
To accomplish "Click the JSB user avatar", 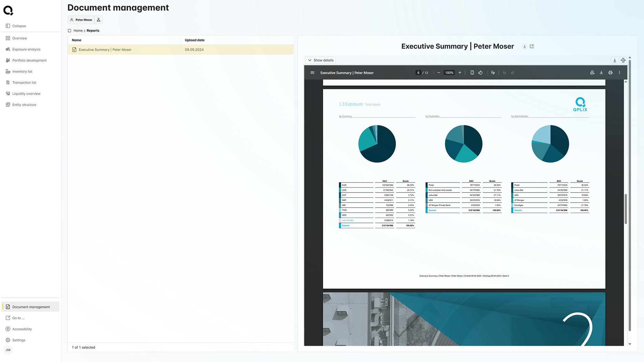I will click(8, 350).
